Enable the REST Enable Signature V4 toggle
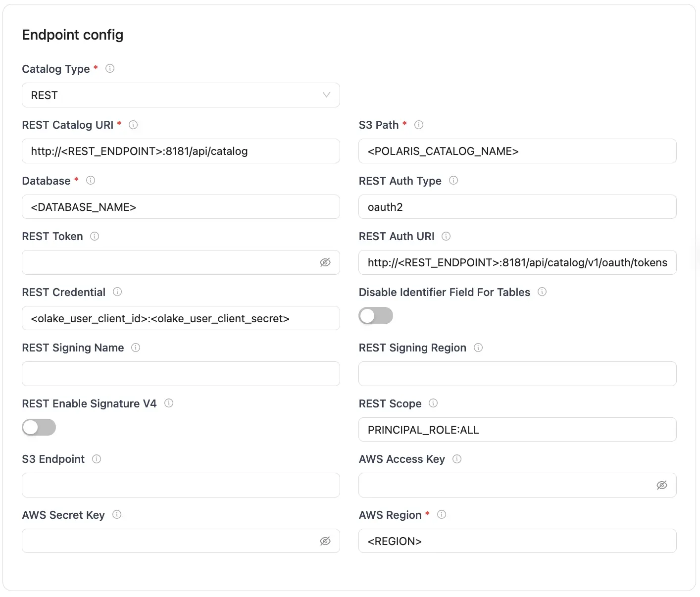Image resolution: width=700 pixels, height=597 pixels. (39, 427)
